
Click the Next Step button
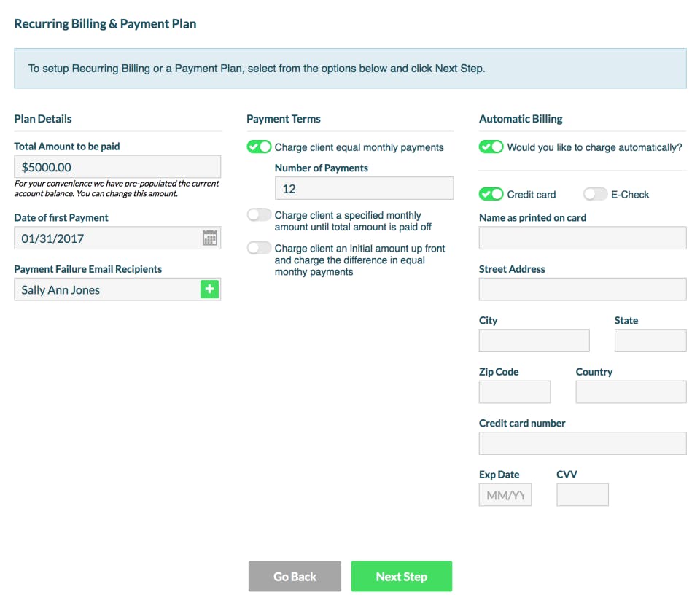(401, 576)
